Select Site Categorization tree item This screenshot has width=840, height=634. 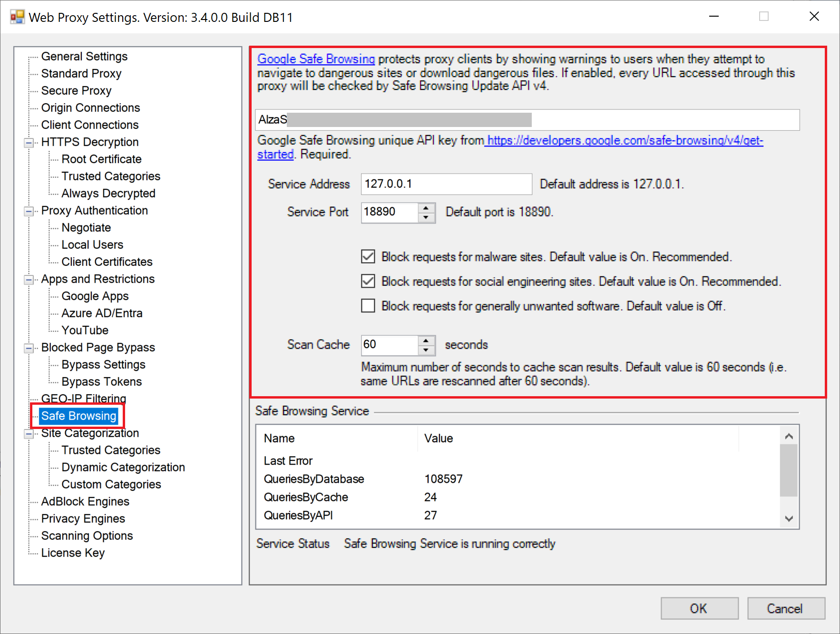coord(90,433)
